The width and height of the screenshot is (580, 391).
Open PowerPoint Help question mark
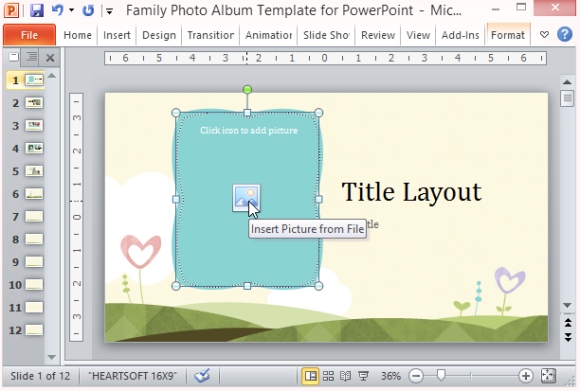click(564, 34)
